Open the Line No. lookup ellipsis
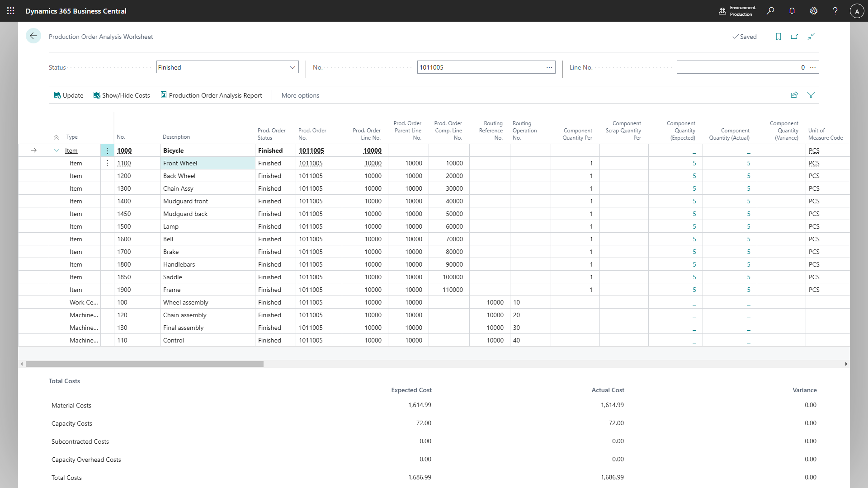 click(813, 67)
